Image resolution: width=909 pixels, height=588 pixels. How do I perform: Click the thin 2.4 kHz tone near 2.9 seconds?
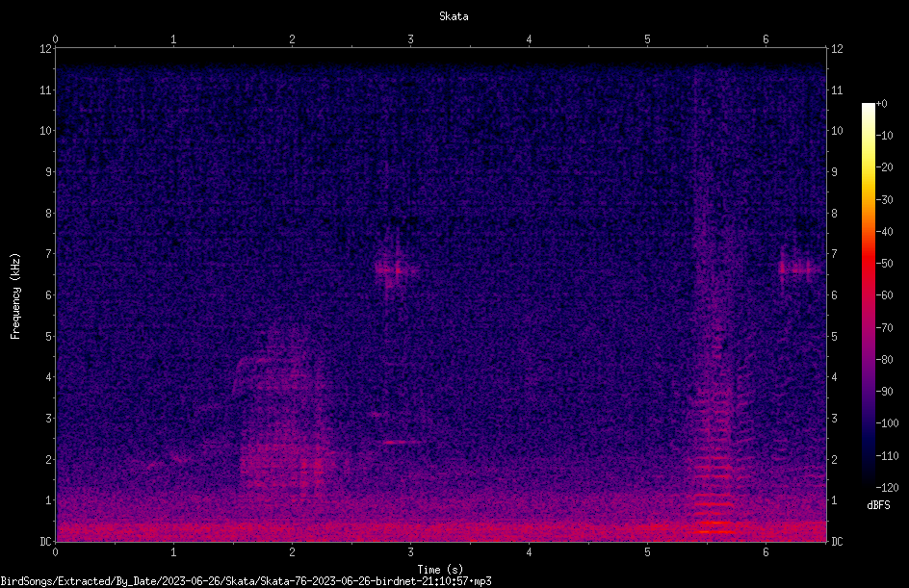[x=402, y=442]
